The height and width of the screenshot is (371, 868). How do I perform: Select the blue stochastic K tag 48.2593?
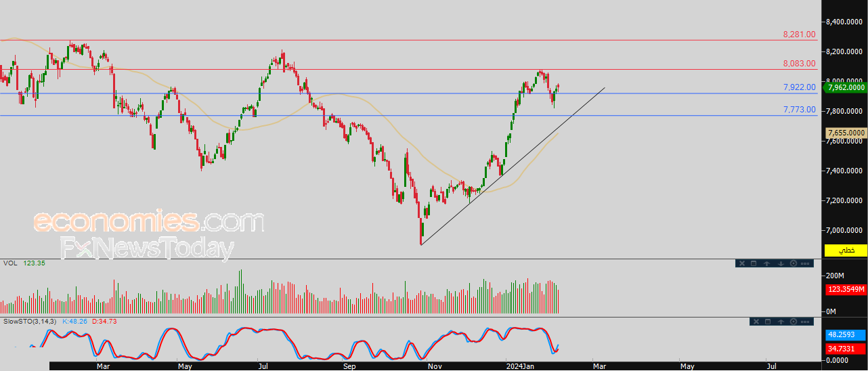coord(846,334)
